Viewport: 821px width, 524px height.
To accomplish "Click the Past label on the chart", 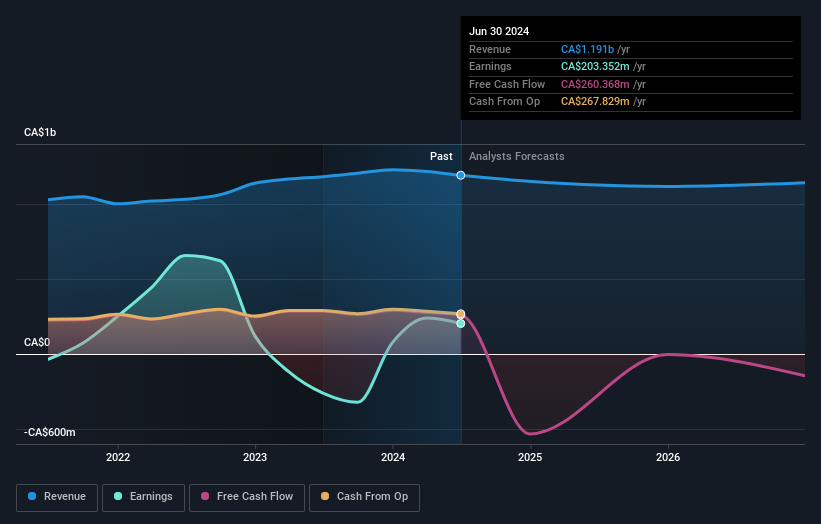I will tap(441, 156).
